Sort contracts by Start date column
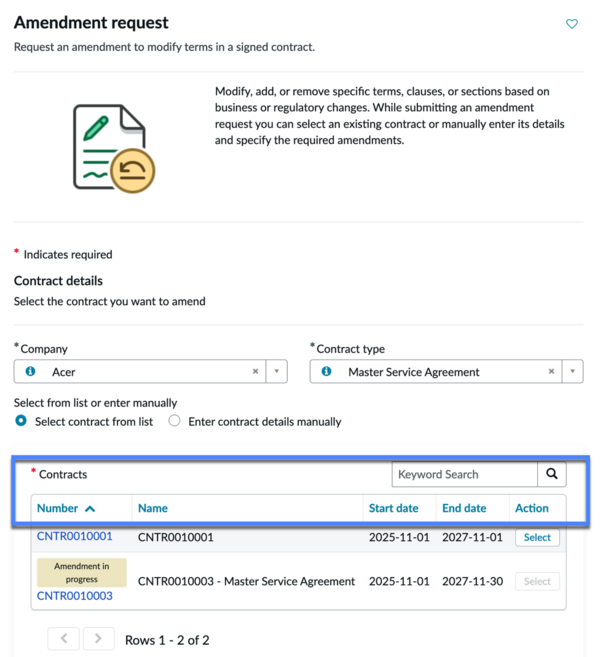Screen dimensions: 600x657 tap(393, 508)
